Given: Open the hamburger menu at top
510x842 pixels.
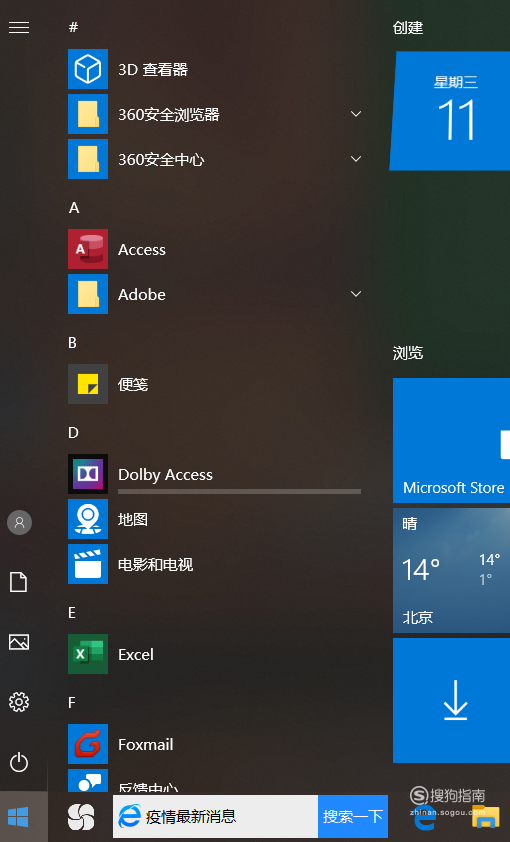Looking at the screenshot, I should [19, 27].
